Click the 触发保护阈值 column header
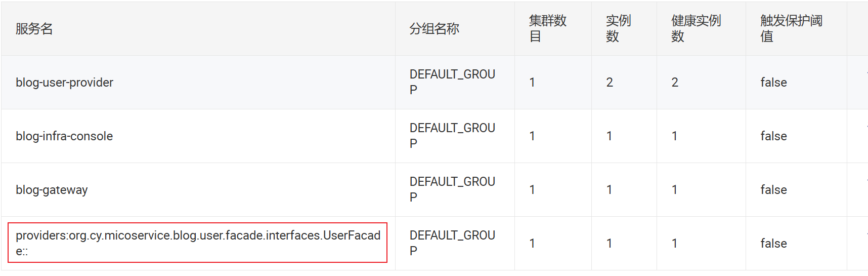This screenshot has width=868, height=276. (791, 29)
